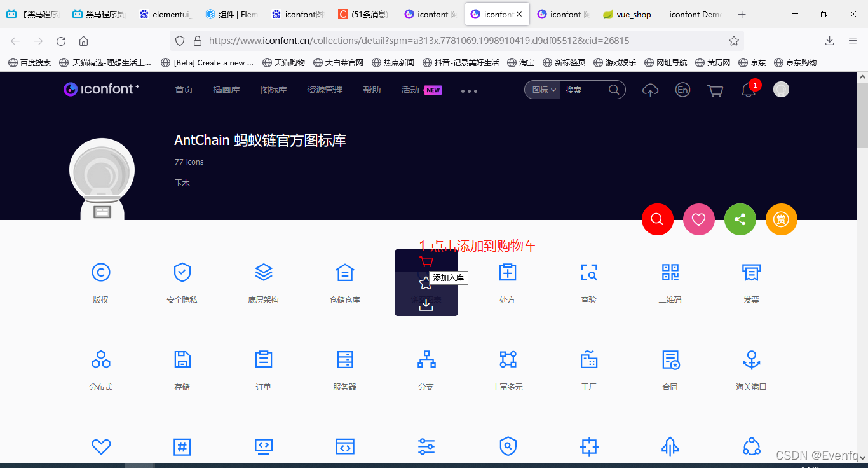Go to browser home page
The width and height of the screenshot is (868, 468).
coord(83,41)
